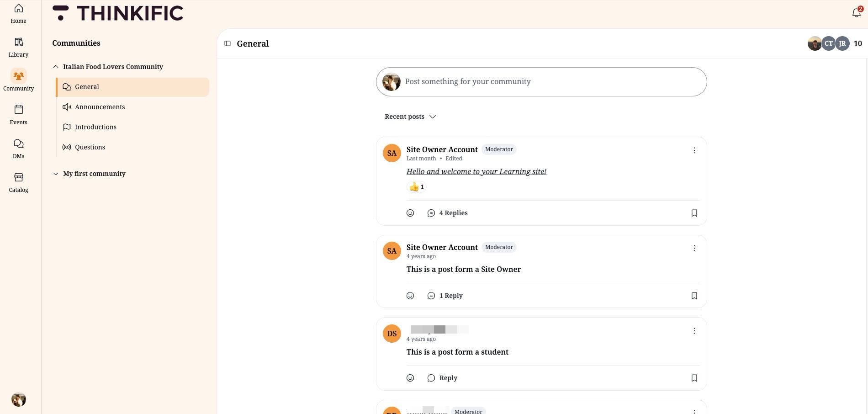
Task: Click the JR member avatar in header
Action: pyautogui.click(x=842, y=43)
